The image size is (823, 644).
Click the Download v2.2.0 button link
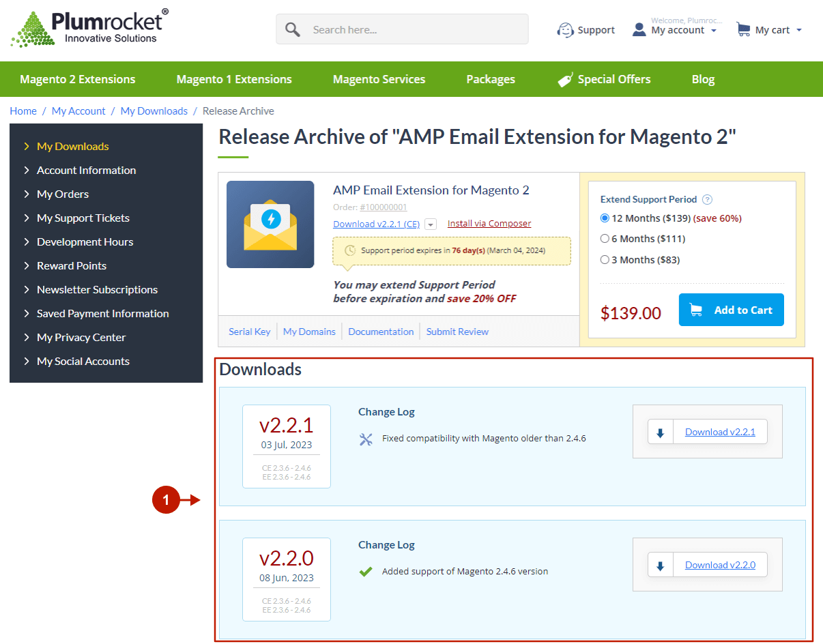[720, 565]
